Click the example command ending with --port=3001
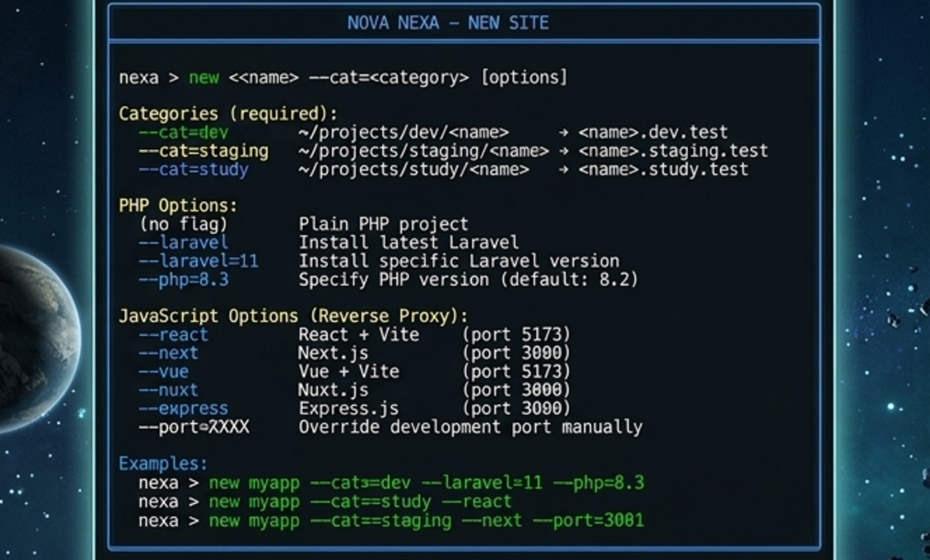Screen dimensions: 930x560 [x=426, y=521]
